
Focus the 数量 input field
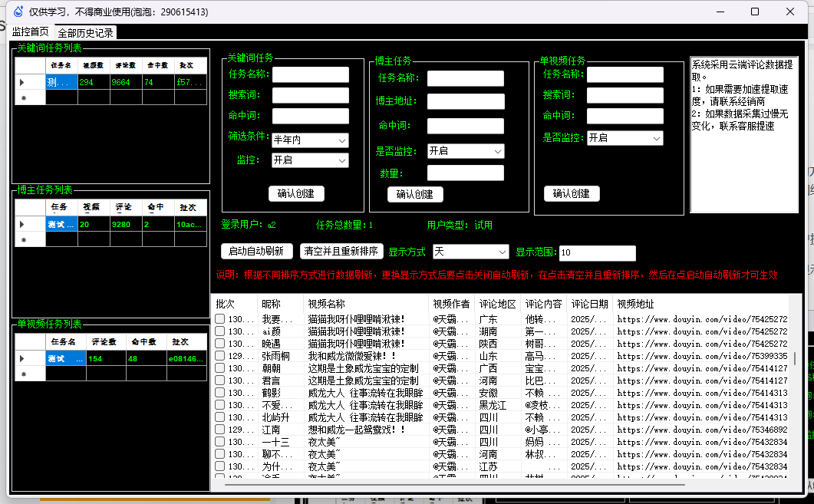(x=466, y=173)
